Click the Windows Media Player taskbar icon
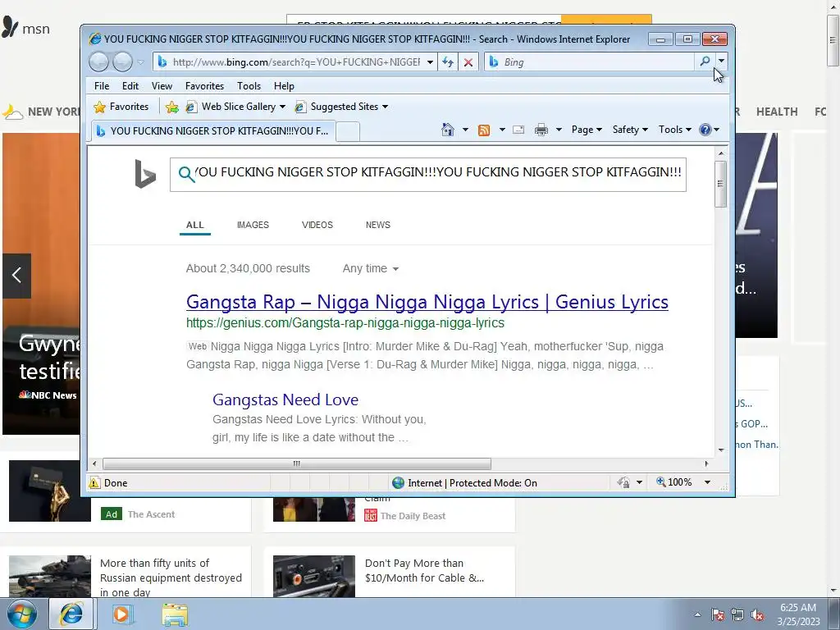This screenshot has width=840, height=630. pos(122,614)
